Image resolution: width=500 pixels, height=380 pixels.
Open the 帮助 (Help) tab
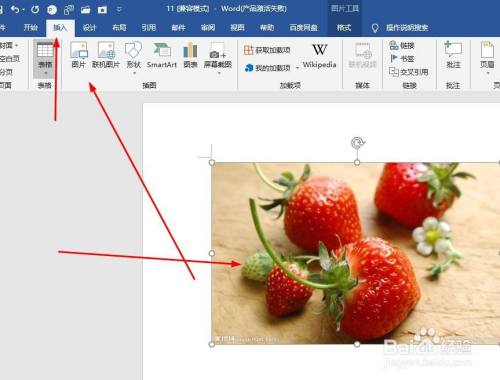click(x=267, y=28)
